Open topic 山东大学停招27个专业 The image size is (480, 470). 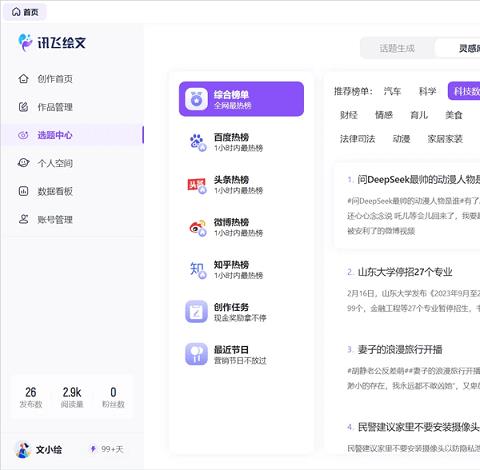(x=405, y=272)
